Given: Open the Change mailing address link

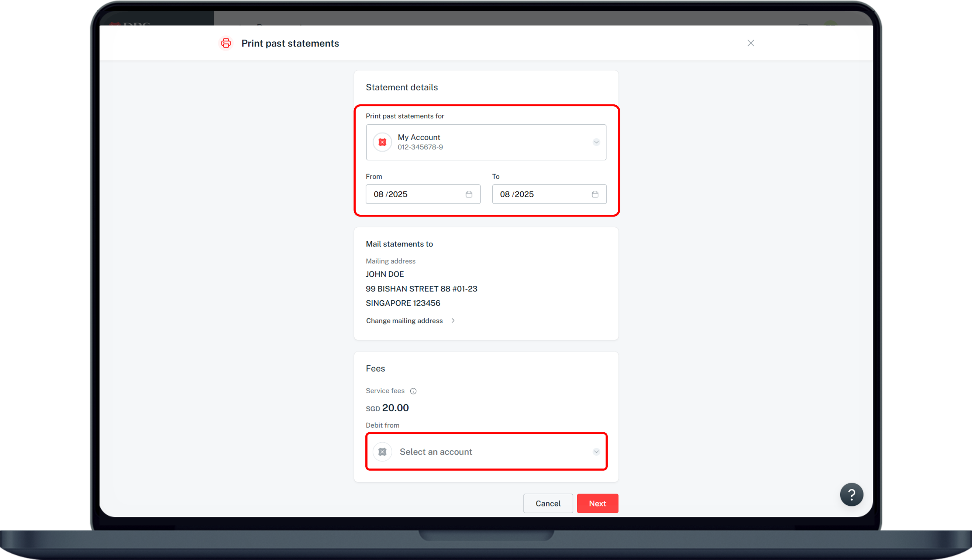Looking at the screenshot, I should (404, 320).
